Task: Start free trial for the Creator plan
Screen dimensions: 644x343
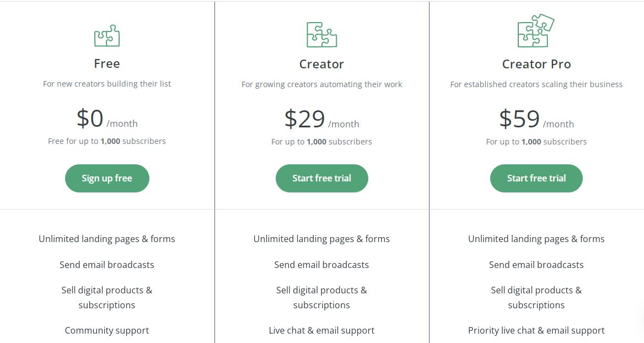Action: 321,178
